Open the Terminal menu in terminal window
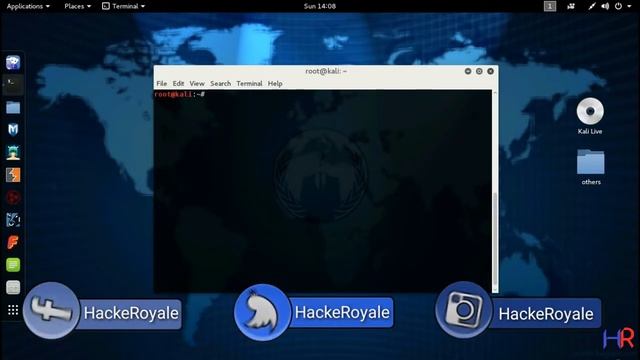The width and height of the screenshot is (640, 360). point(249,83)
